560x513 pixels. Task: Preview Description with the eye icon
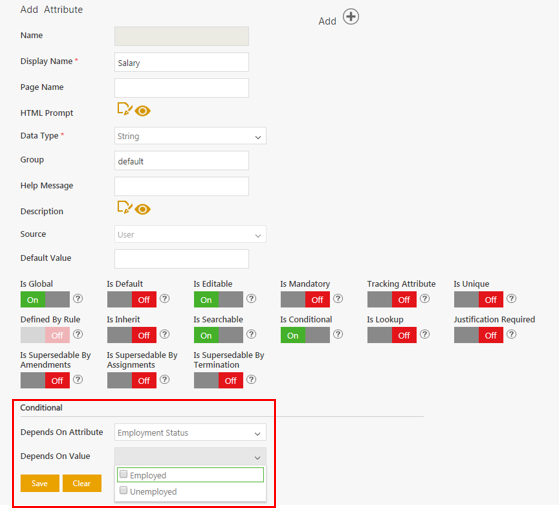point(142,209)
